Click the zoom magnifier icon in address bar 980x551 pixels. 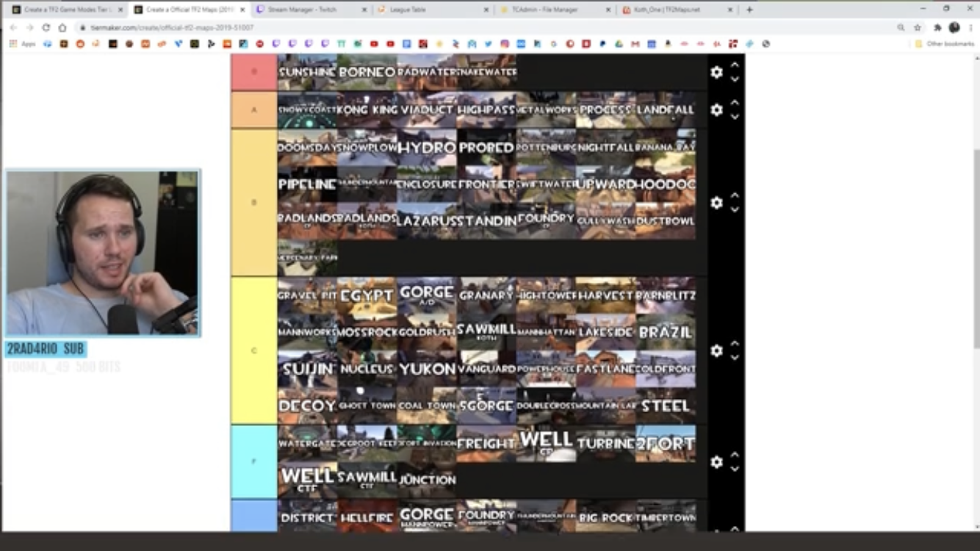point(901,27)
